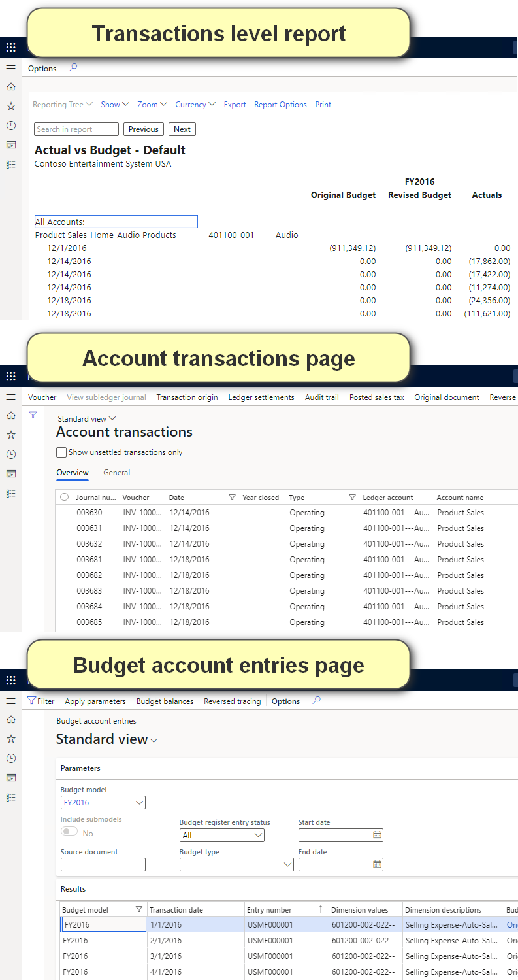Toggle the Include submodels switch
Image resolution: width=518 pixels, height=980 pixels.
(69, 832)
